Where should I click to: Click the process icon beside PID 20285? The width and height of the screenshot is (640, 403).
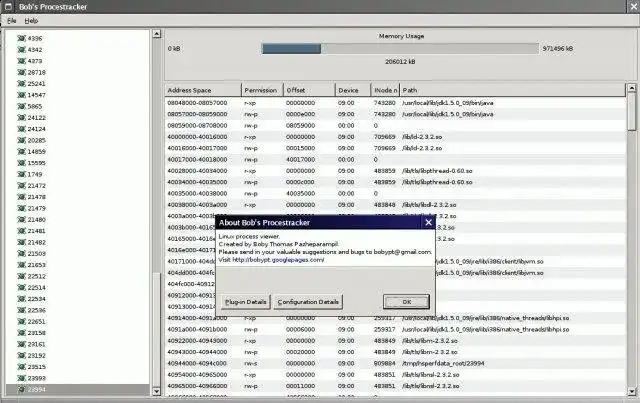tap(22, 140)
